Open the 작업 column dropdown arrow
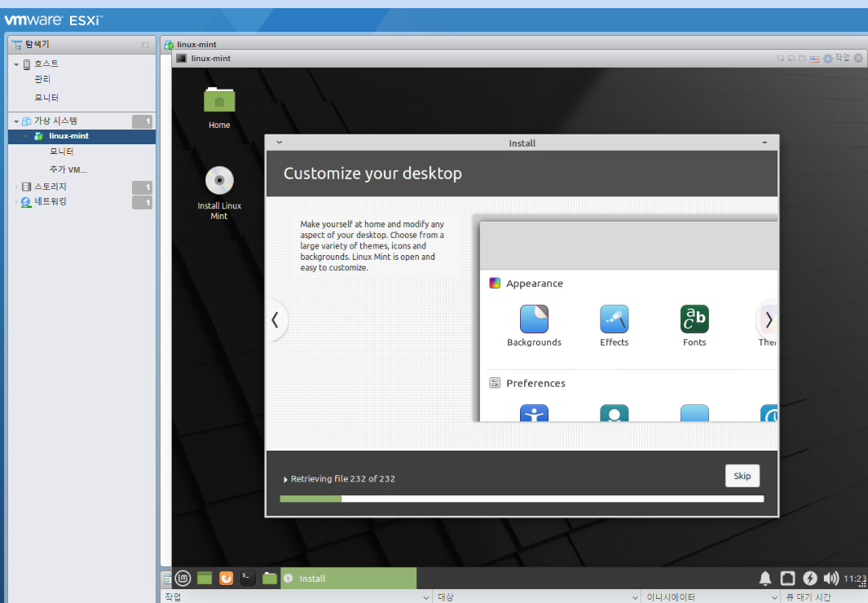 (x=425, y=597)
